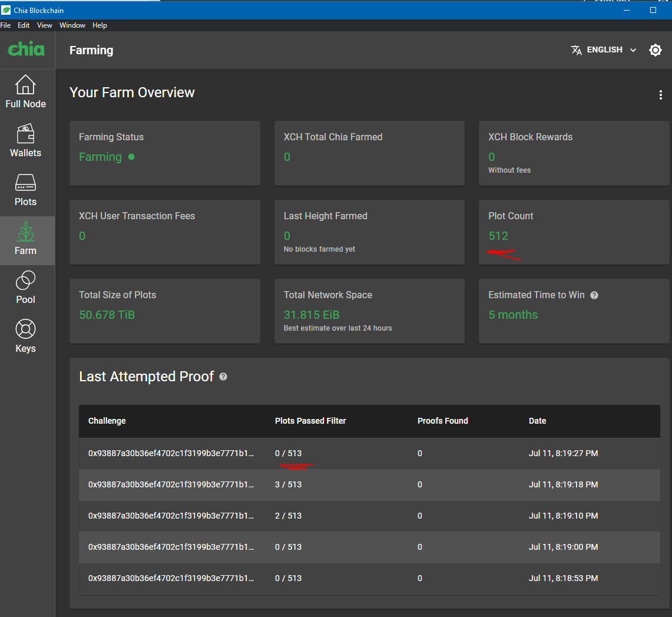This screenshot has width=672, height=617.
Task: Click help icon next to Estimated Time to Win
Action: [594, 295]
